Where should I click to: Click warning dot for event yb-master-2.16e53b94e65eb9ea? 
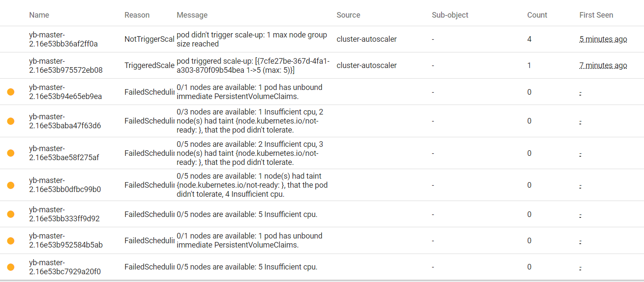pos(11,92)
